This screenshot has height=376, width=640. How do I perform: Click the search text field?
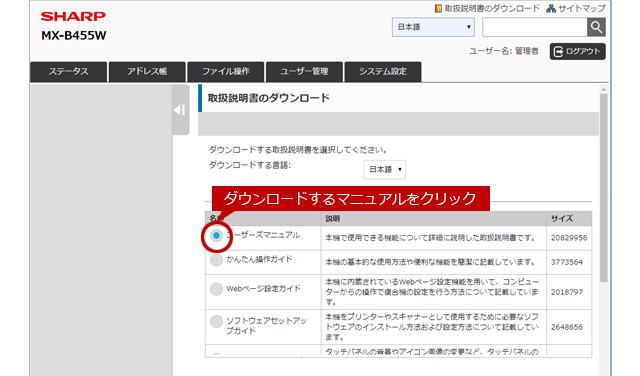[x=535, y=27]
